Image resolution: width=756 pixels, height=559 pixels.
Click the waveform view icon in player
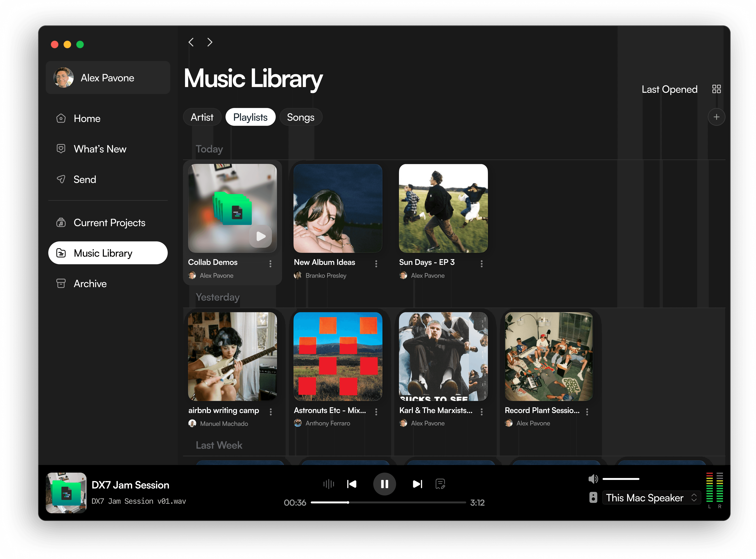coord(328,484)
